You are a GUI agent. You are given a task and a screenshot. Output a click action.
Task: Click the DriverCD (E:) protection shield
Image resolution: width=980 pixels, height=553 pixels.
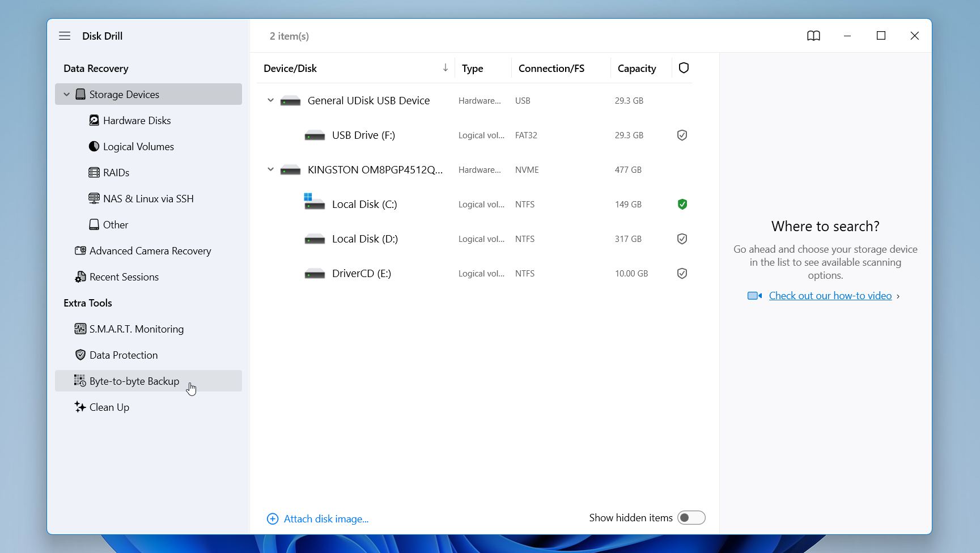coord(682,273)
